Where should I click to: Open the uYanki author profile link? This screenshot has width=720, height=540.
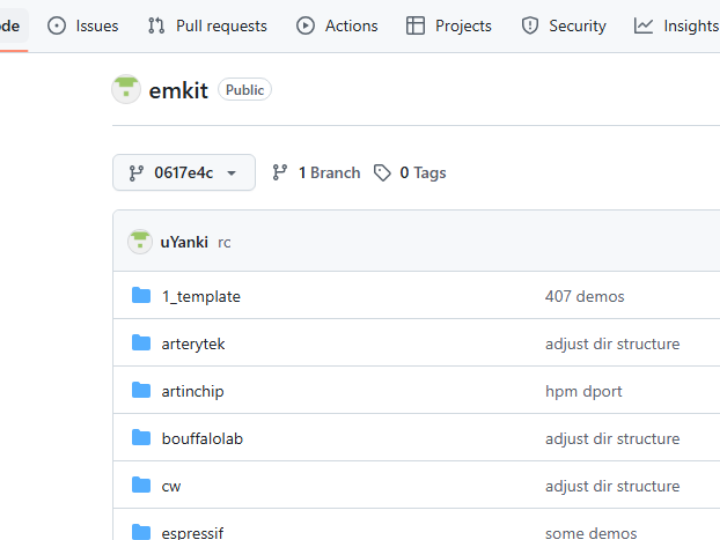point(184,242)
